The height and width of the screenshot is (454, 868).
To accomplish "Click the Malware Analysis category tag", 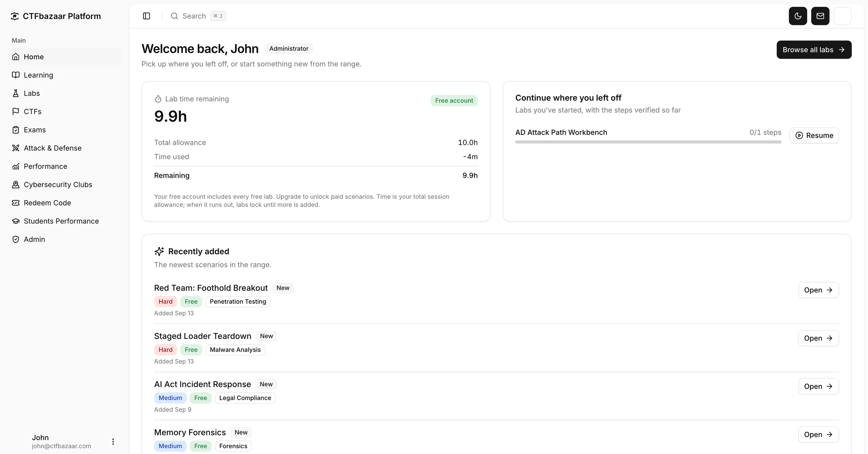I will pyautogui.click(x=235, y=350).
